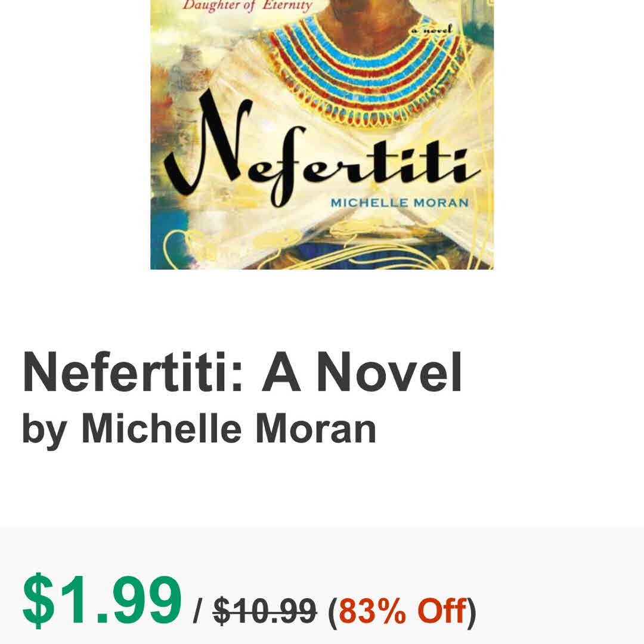Click the "Nefertiti: A Novel" title heading

tap(242, 372)
